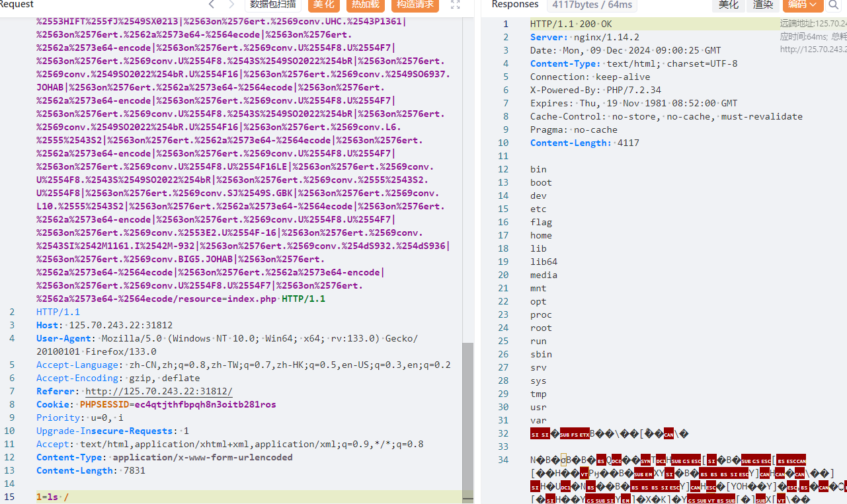The height and width of the screenshot is (504, 847).
Task: Click the Content-Type application/x-www-form-urlencoded header
Action: [x=165, y=457]
